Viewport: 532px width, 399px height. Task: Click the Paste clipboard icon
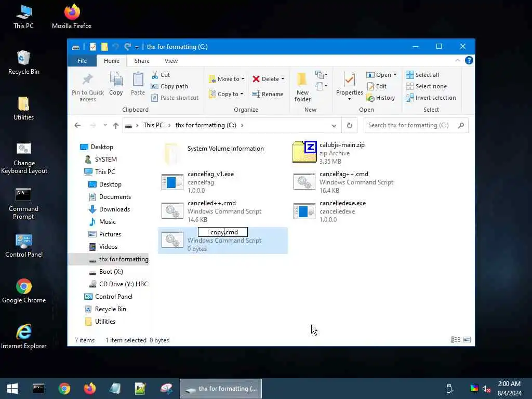(x=138, y=79)
